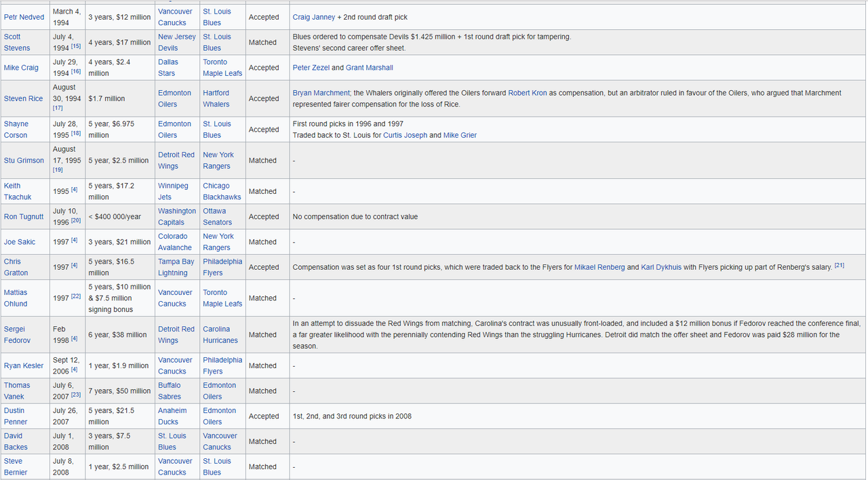Open the Steven Rice player link

click(x=24, y=98)
